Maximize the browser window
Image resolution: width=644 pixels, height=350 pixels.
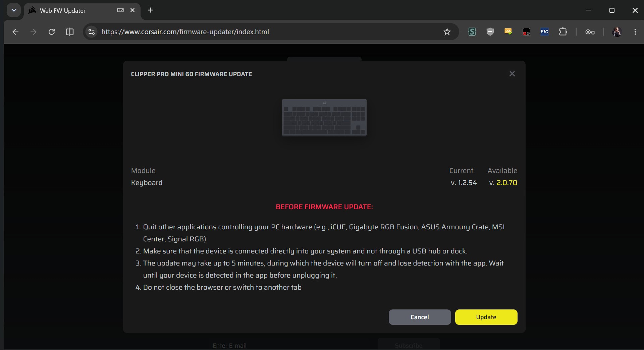tap(612, 10)
